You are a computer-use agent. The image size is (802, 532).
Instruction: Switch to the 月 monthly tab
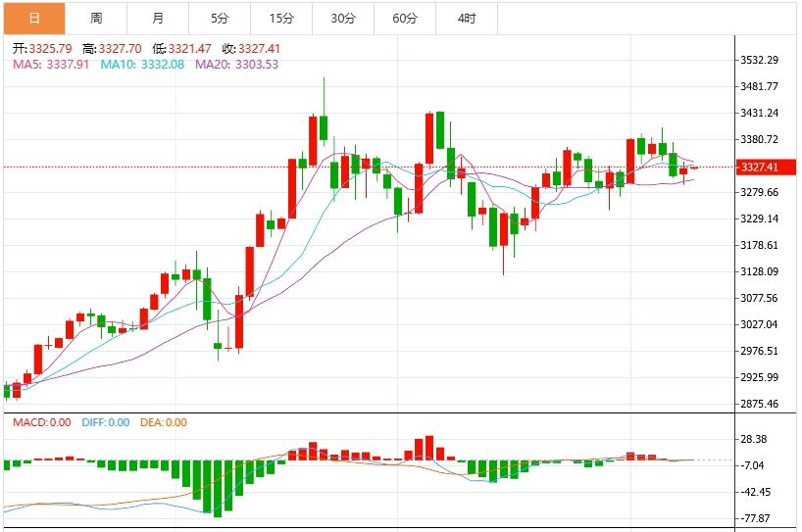pyautogui.click(x=158, y=19)
